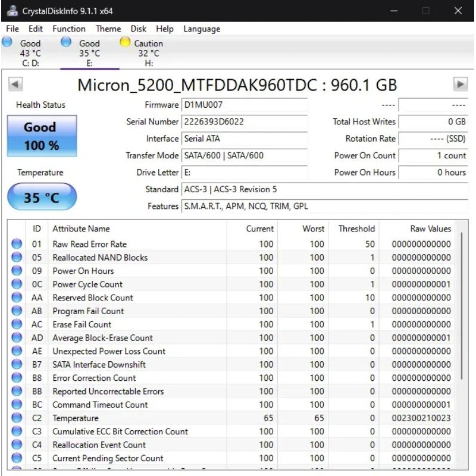Select the Power Cycle Count attribute name

point(87,284)
